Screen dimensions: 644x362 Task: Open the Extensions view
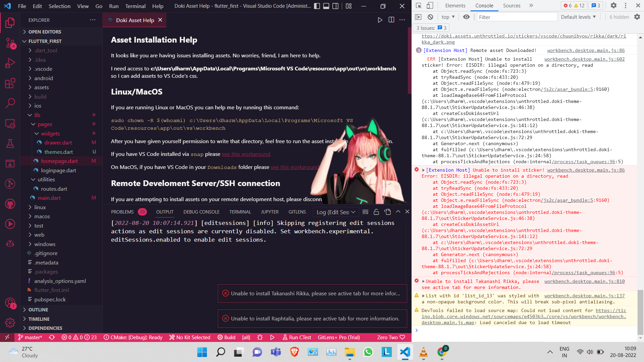[x=10, y=83]
